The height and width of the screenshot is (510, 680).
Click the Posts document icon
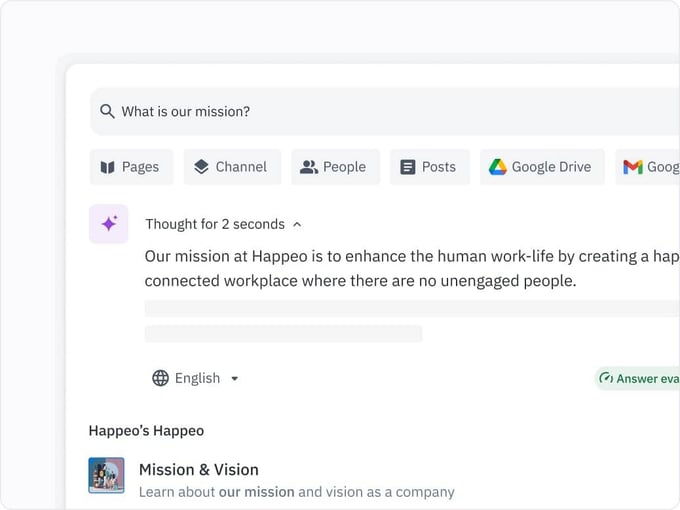coord(408,167)
